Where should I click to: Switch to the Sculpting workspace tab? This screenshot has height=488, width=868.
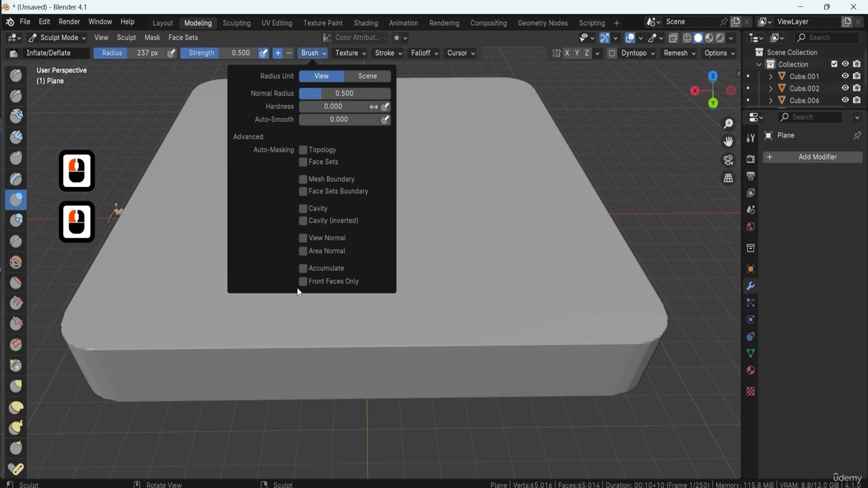click(x=237, y=23)
